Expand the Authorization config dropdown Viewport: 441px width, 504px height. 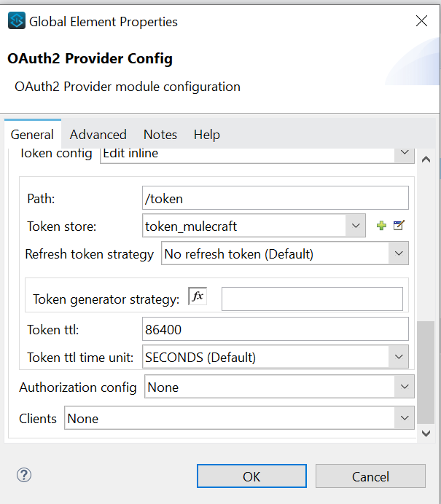[404, 387]
